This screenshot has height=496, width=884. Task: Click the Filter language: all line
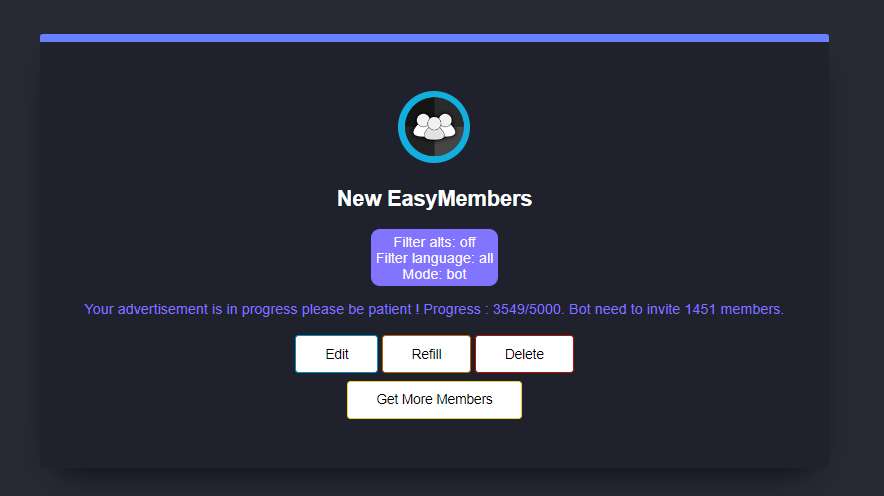pyautogui.click(x=434, y=258)
